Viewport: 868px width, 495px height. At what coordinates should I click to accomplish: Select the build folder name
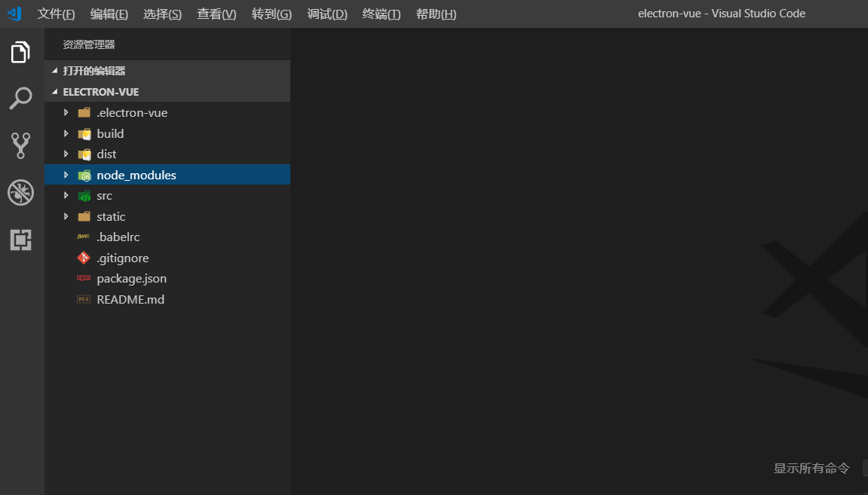(x=110, y=133)
